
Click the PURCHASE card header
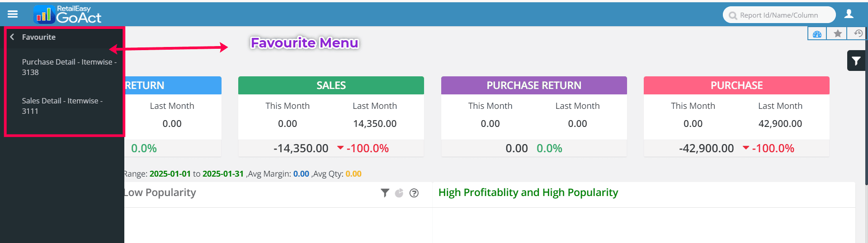point(736,85)
